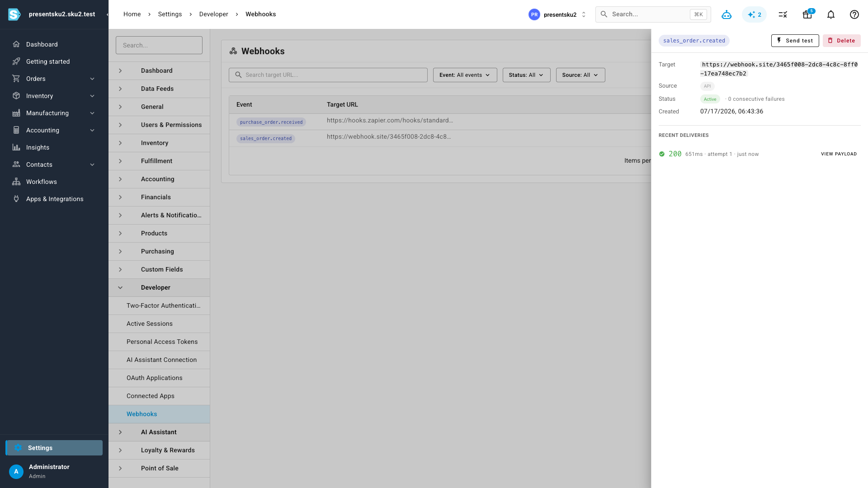
Task: Expand the Point of Sale section
Action: [159, 468]
